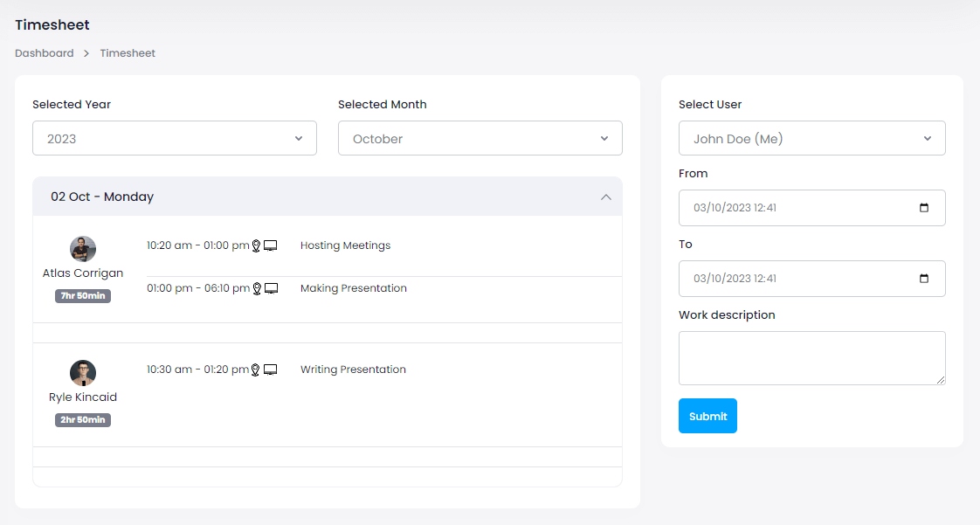Open the Selected Month dropdown
Image resolution: width=980 pixels, height=525 pixels.
coord(480,139)
